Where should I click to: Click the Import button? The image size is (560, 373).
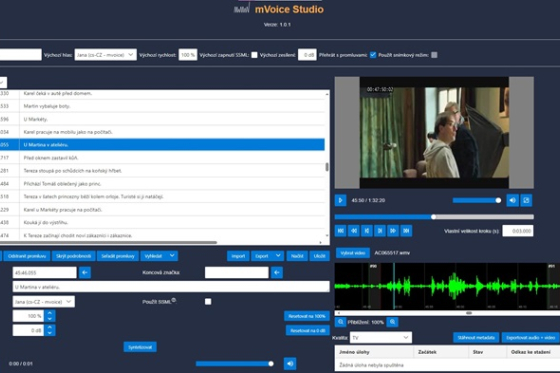pos(238,256)
